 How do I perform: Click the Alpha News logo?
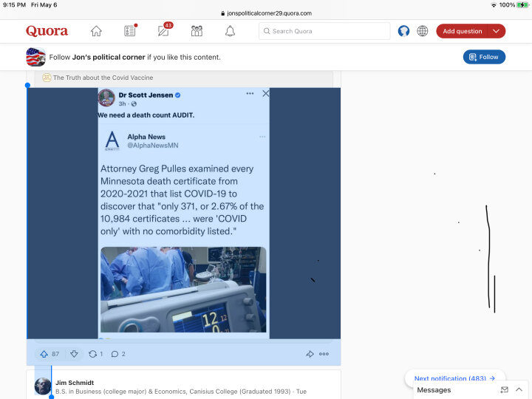point(112,141)
